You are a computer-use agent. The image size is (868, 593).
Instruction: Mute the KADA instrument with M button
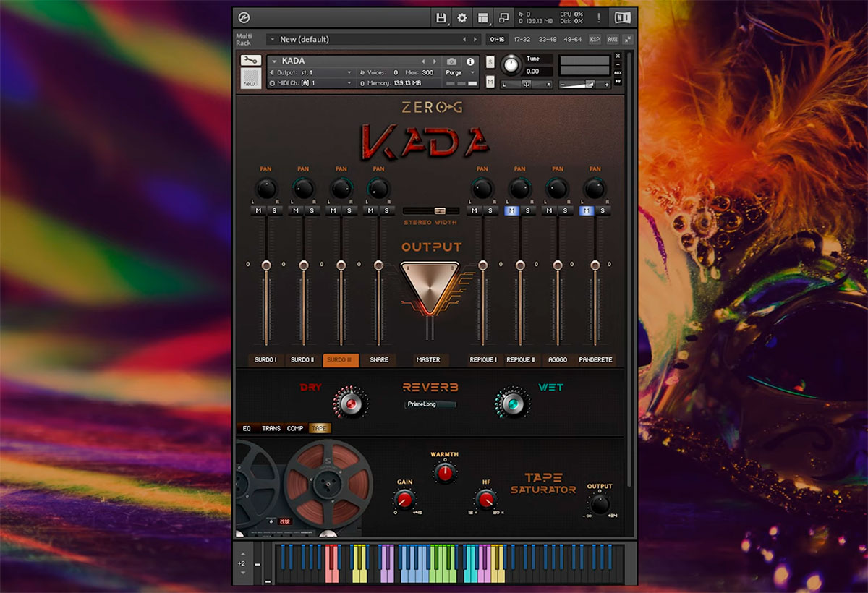(x=490, y=82)
